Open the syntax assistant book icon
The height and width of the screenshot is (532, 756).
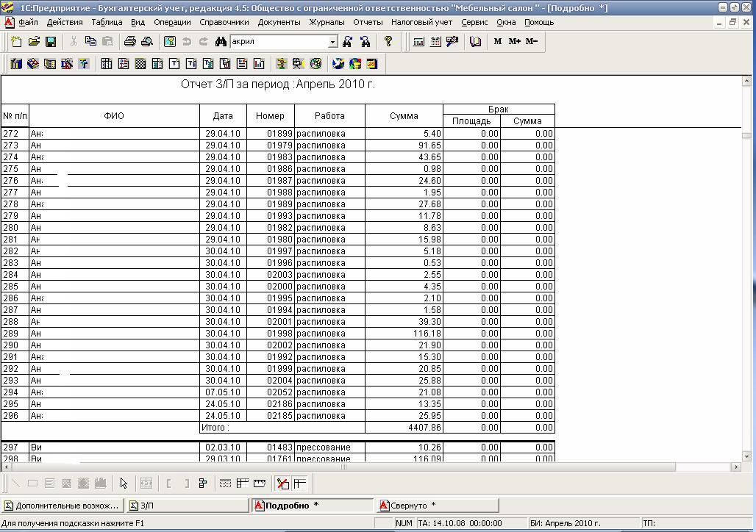coord(475,42)
